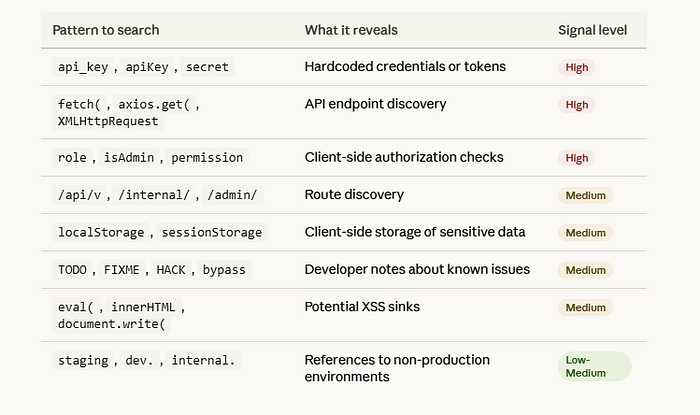
Task: Click High badge in API endpoint discovery row
Action: pyautogui.click(x=576, y=105)
